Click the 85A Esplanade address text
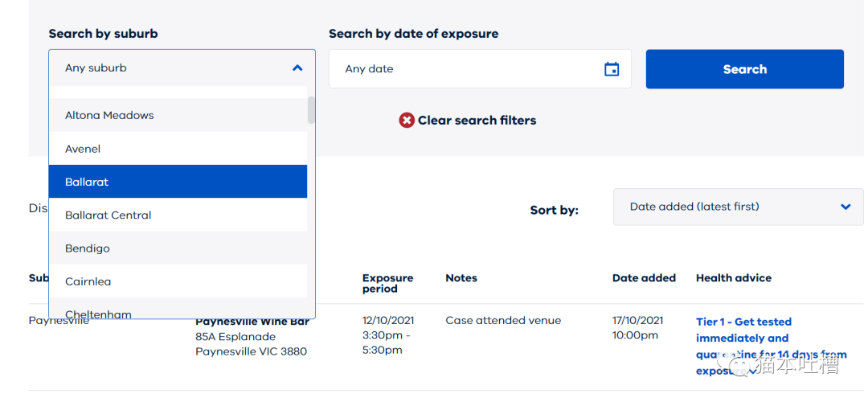The width and height of the screenshot is (868, 402). coord(235,337)
